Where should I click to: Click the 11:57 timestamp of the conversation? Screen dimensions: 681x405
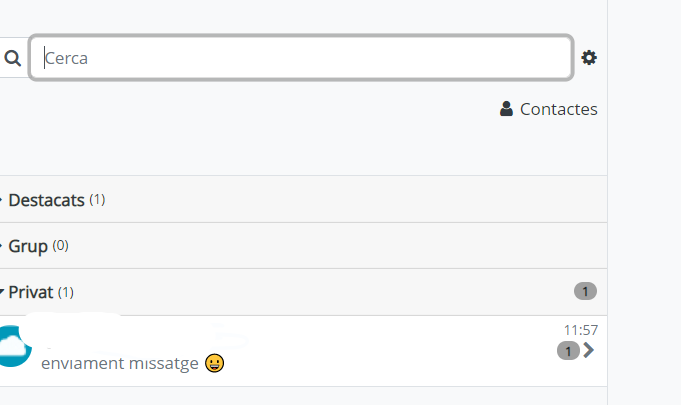point(581,330)
